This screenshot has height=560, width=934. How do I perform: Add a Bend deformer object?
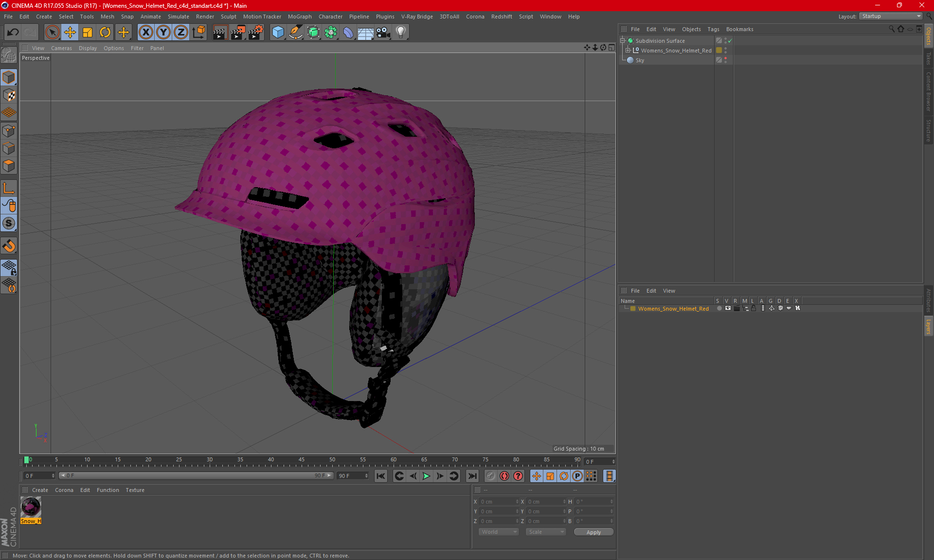[348, 33]
